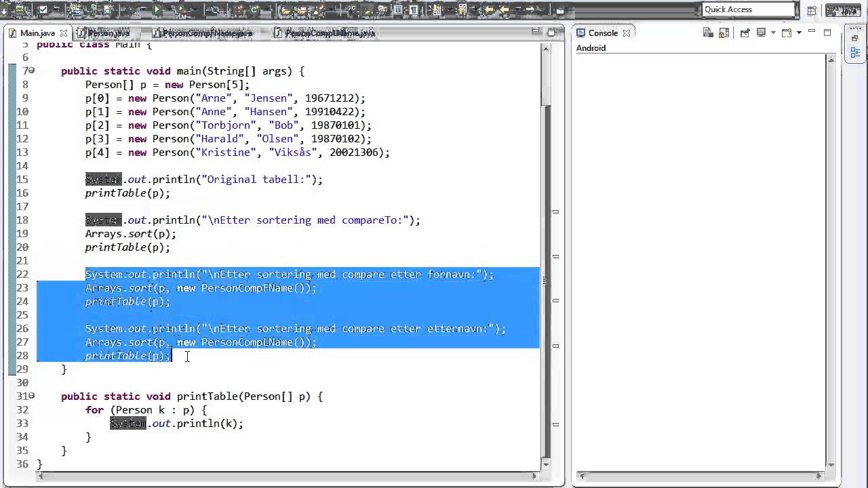Click Display Selected Console icon

pos(761,33)
